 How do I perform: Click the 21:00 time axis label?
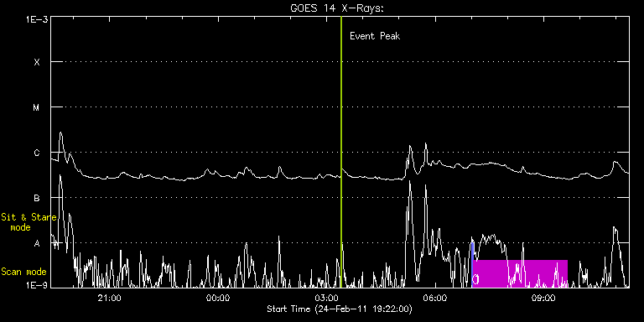110,298
